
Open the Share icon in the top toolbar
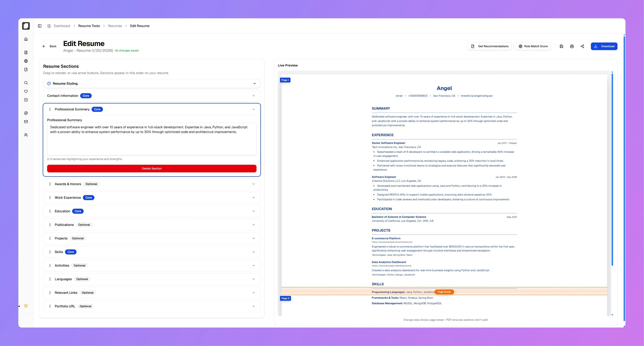[582, 46]
